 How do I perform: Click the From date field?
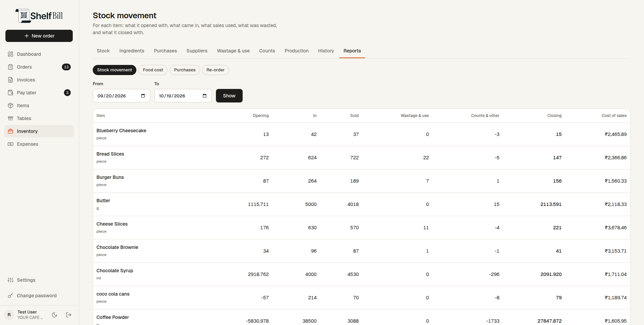121,96
